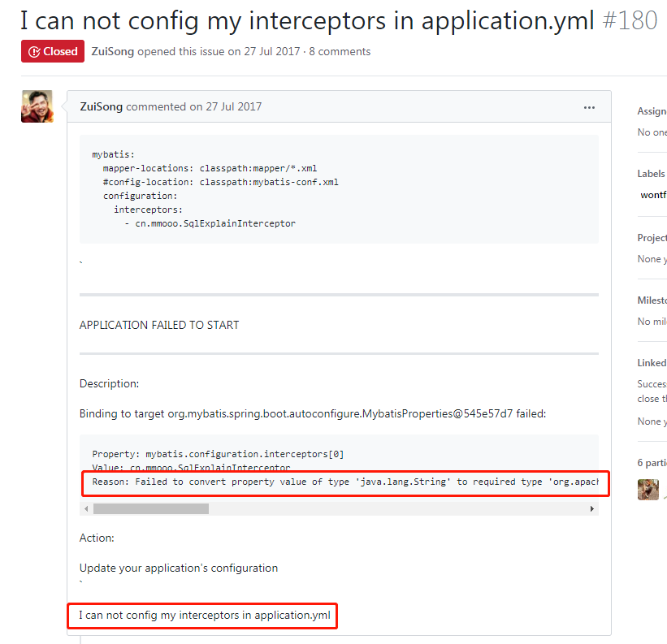Click the code block's right scroll arrow

point(592,508)
